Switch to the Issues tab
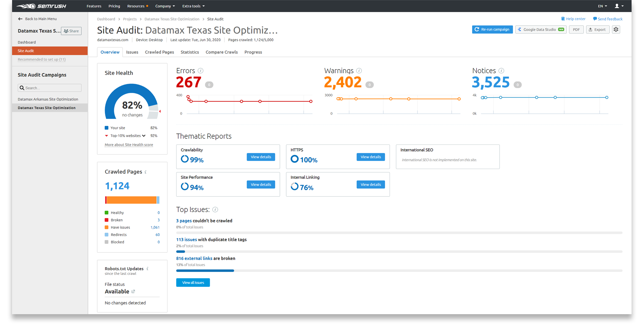 pos(132,52)
